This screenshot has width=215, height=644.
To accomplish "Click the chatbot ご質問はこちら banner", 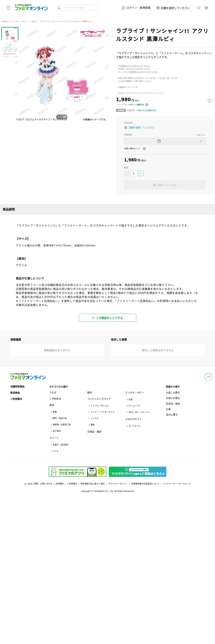I will point(137,472).
